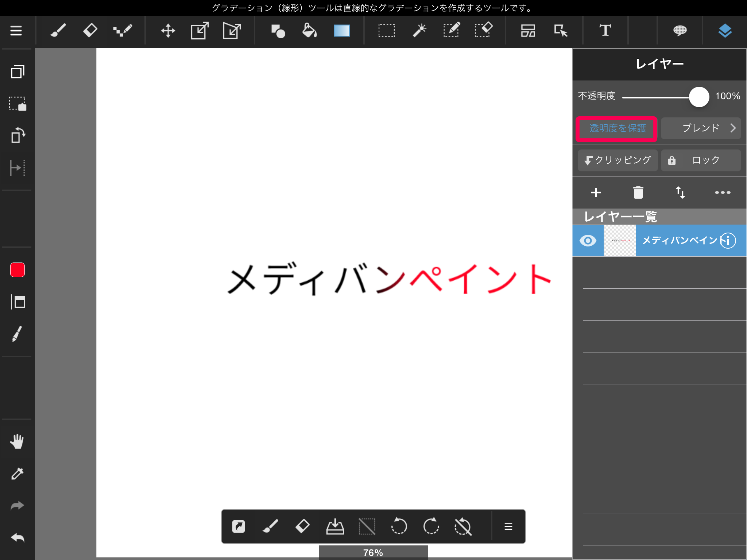Tap the 100% opacity value
Viewport: 747px width, 560px height.
tap(727, 96)
